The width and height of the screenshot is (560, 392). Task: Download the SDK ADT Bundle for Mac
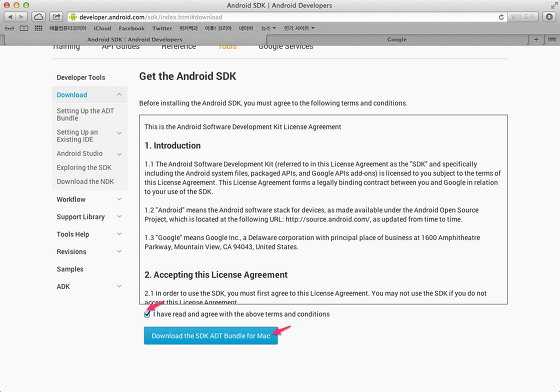point(211,336)
